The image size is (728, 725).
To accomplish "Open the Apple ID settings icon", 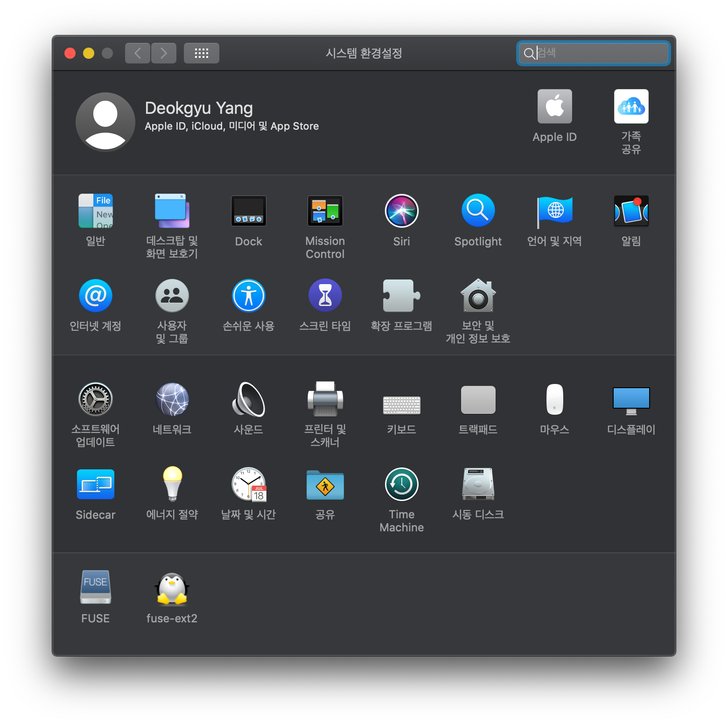I will (555, 106).
